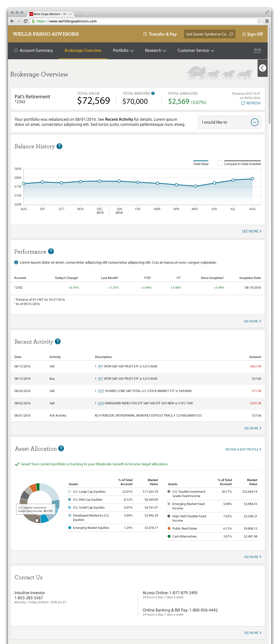This screenshot has width=279, height=644.
Task: Open the 'I would like to' dropdown
Action: (229, 122)
